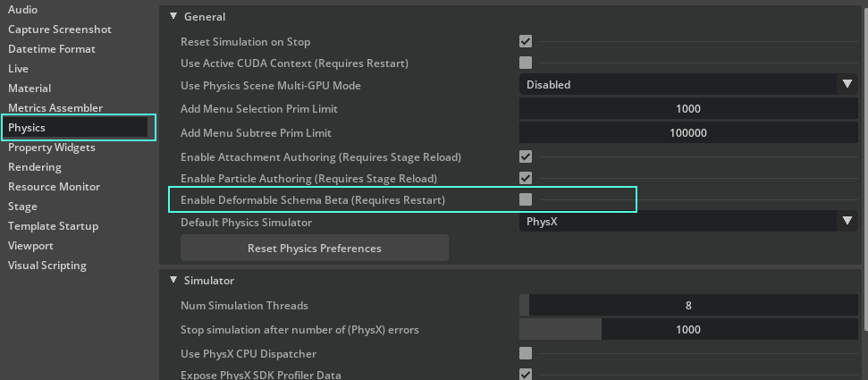Click Num Simulation Threads slider
Screen dimensions: 868x380
click(688, 306)
